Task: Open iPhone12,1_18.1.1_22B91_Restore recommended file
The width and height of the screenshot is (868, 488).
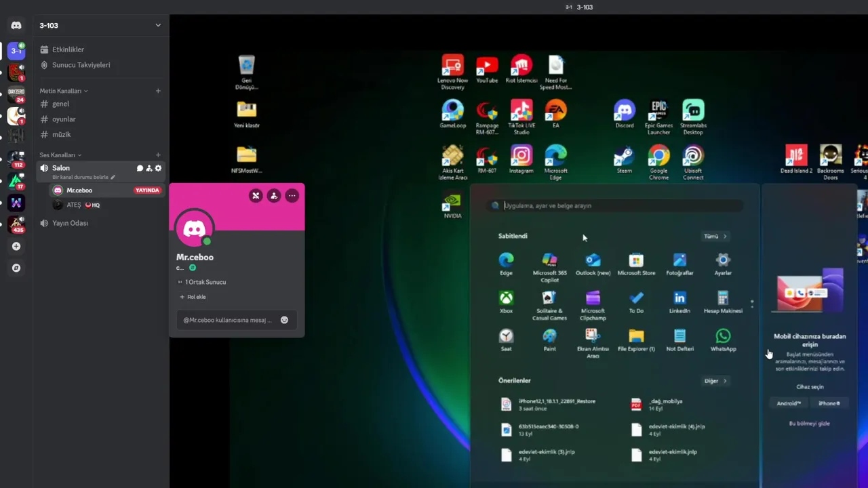Action: coord(548,405)
